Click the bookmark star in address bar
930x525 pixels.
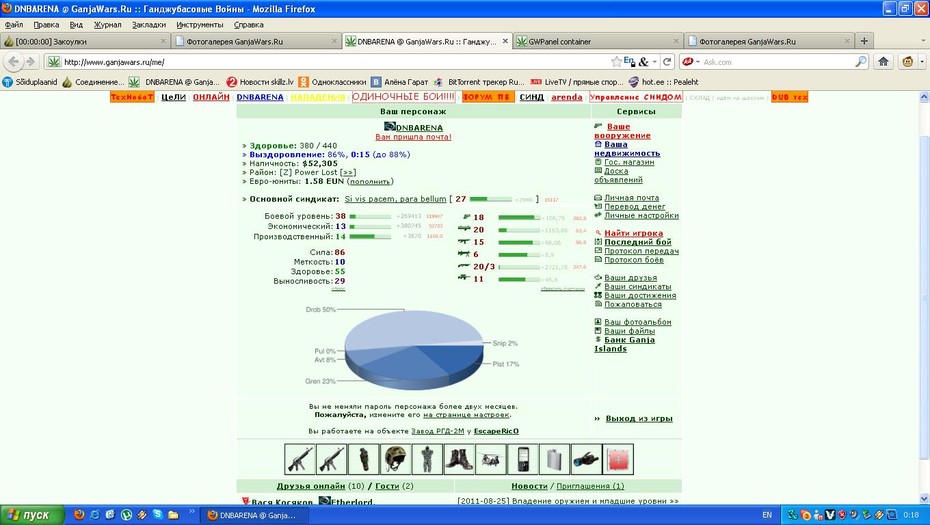point(617,62)
